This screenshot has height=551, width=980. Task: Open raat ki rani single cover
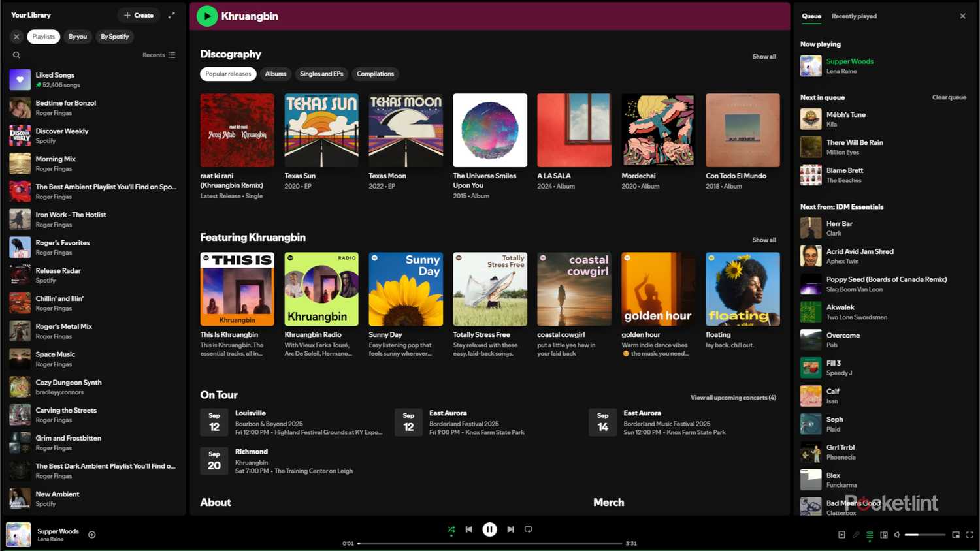[237, 130]
